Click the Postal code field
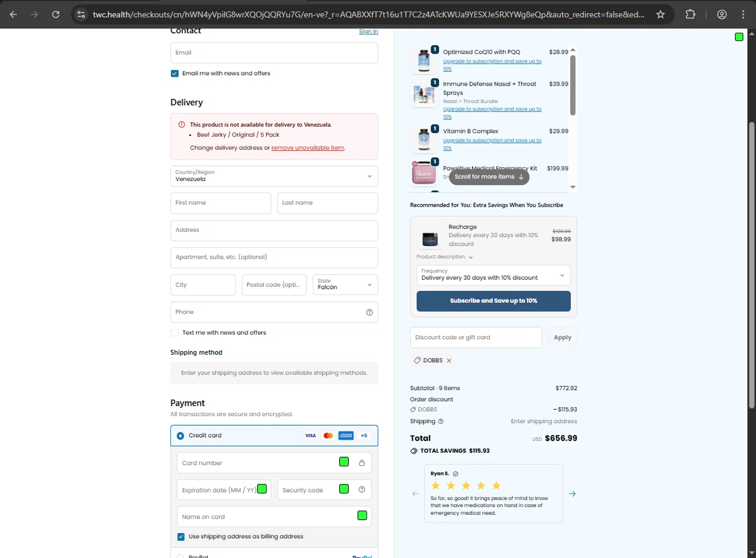756x558 pixels. click(x=274, y=285)
